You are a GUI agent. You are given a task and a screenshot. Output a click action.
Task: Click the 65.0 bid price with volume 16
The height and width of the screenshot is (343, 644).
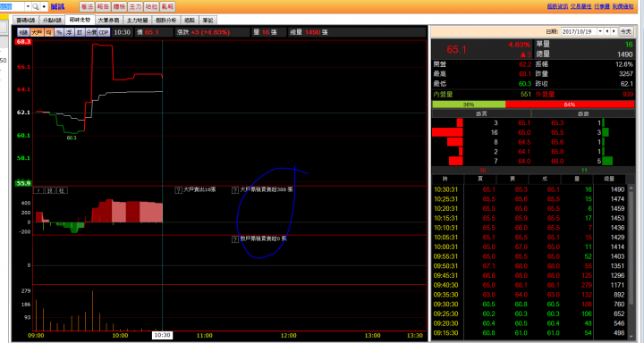pos(524,132)
